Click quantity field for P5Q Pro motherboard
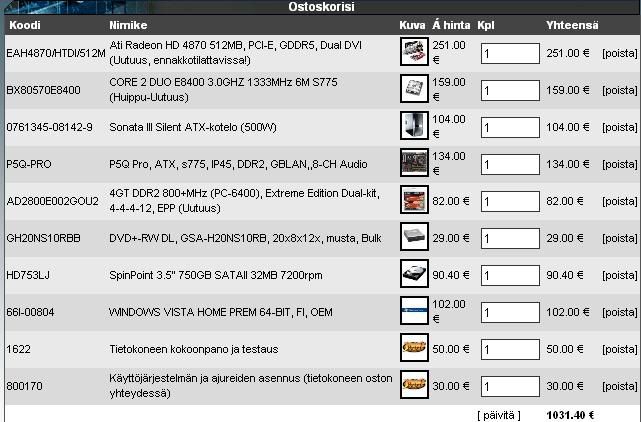 [510, 164]
